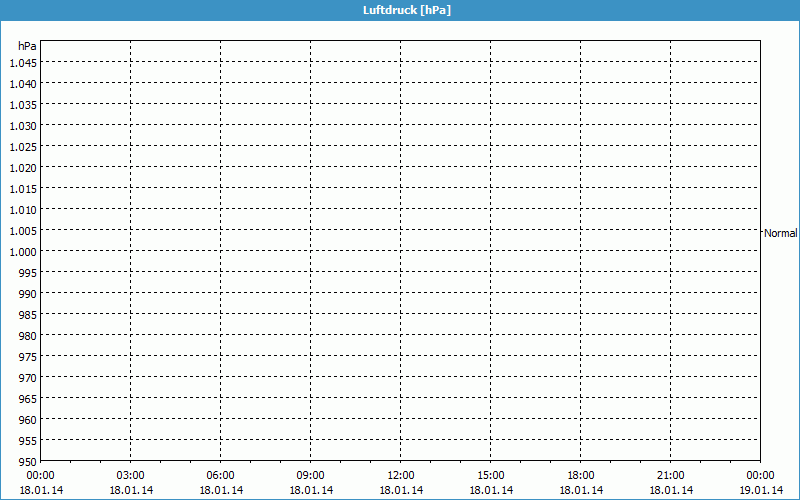Click the 03:00 time axis label
The image size is (800, 500).
pyautogui.click(x=131, y=475)
